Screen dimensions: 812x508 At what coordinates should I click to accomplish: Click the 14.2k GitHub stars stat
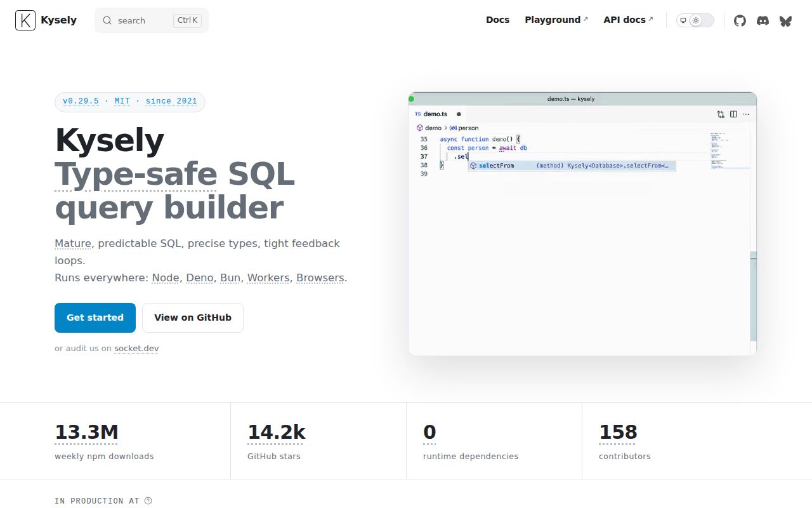276,432
